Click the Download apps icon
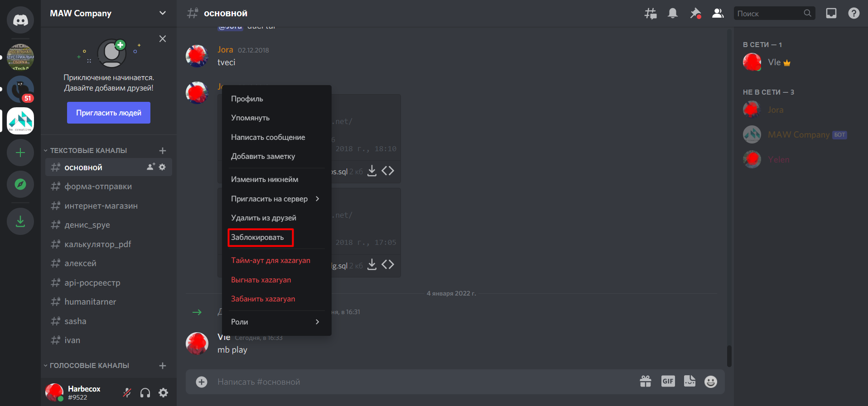868x406 pixels. 20,221
